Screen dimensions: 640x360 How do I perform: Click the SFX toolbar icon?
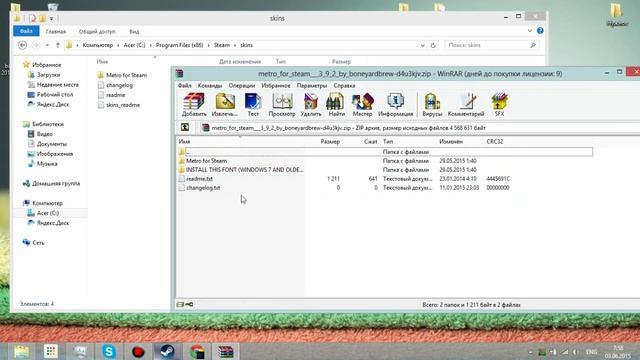(499, 105)
